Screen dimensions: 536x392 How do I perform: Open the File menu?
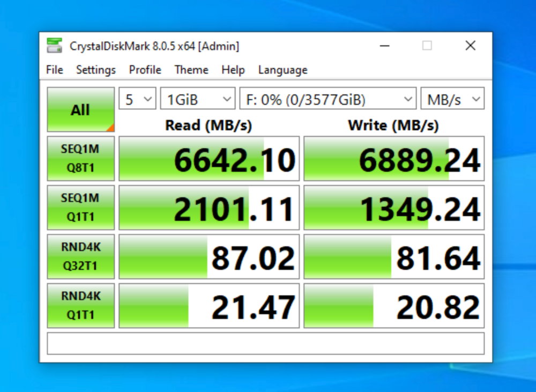tap(55, 70)
